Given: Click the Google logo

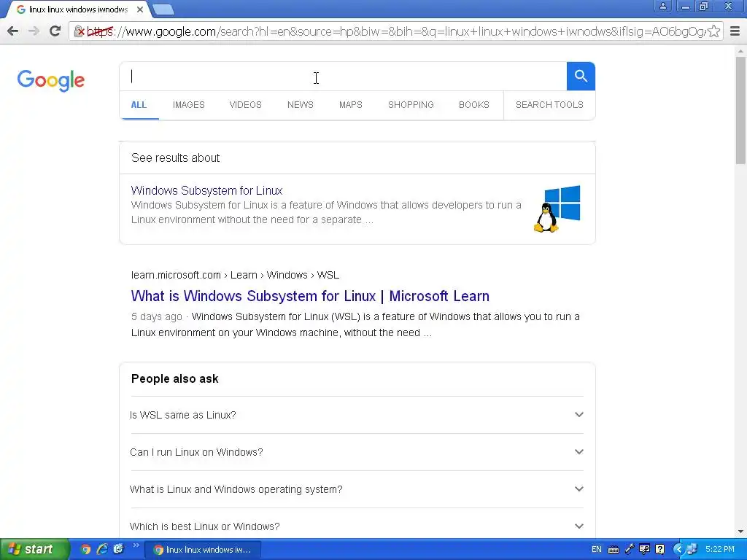Looking at the screenshot, I should pyautogui.click(x=51, y=80).
